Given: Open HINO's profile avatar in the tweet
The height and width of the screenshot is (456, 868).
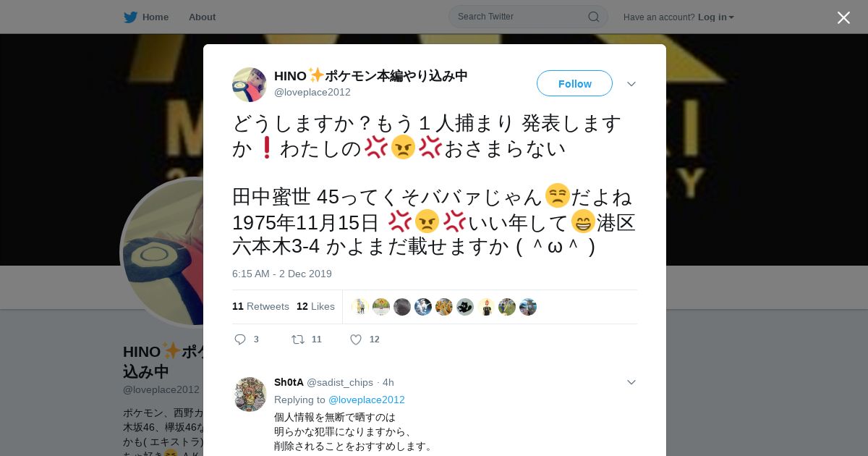Looking at the screenshot, I should click(x=250, y=85).
